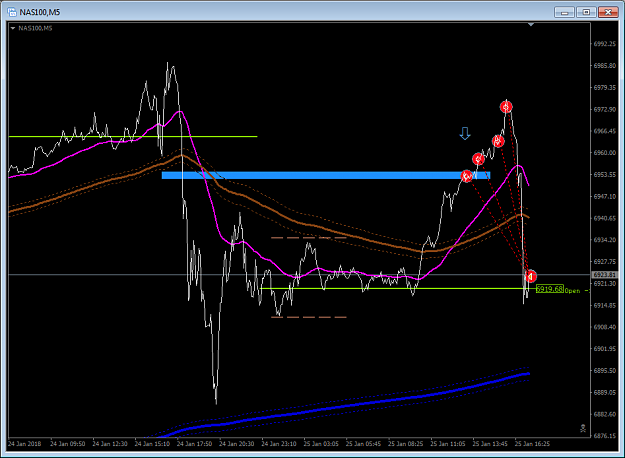Click the 6876.15 price axis label
The height and width of the screenshot is (458, 625).
pos(604,436)
